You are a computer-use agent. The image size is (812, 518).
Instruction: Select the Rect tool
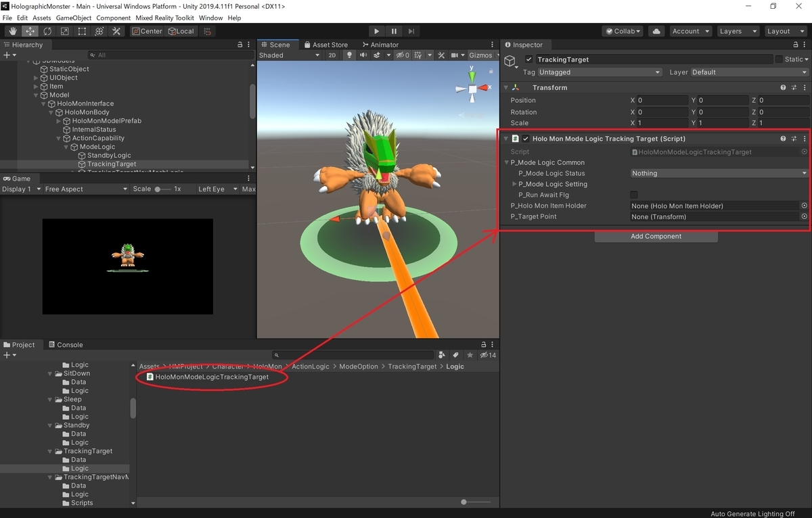82,31
